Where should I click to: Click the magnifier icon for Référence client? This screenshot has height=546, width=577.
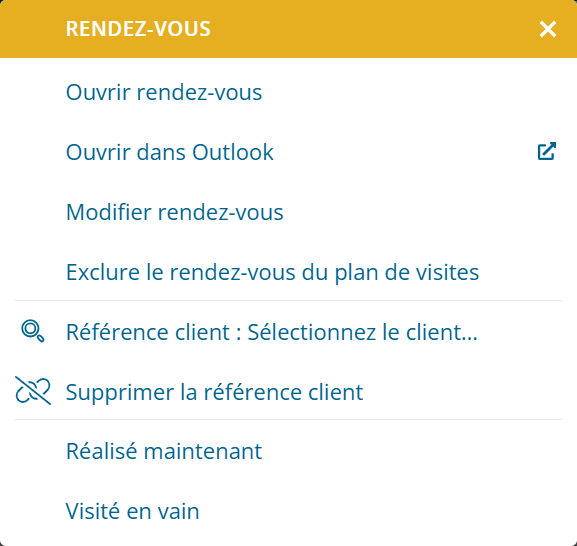point(33,331)
